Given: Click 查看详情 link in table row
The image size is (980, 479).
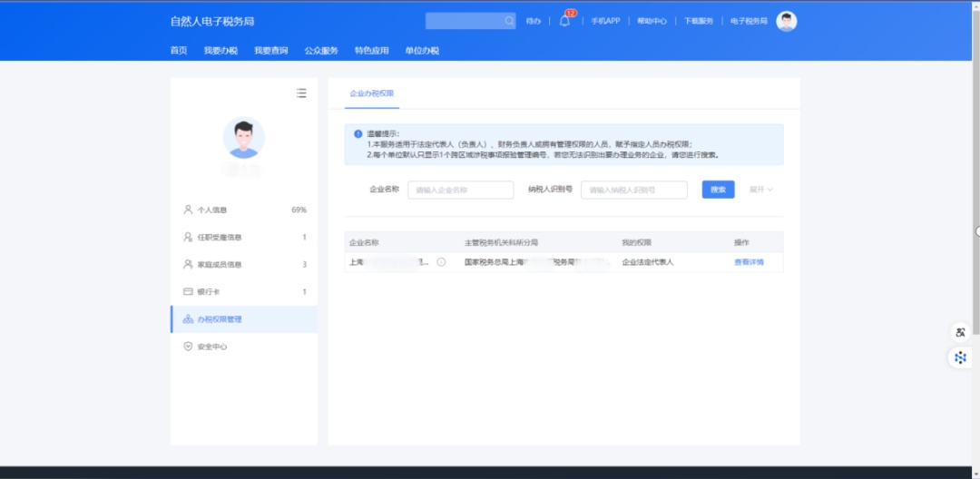Looking at the screenshot, I should click(749, 262).
